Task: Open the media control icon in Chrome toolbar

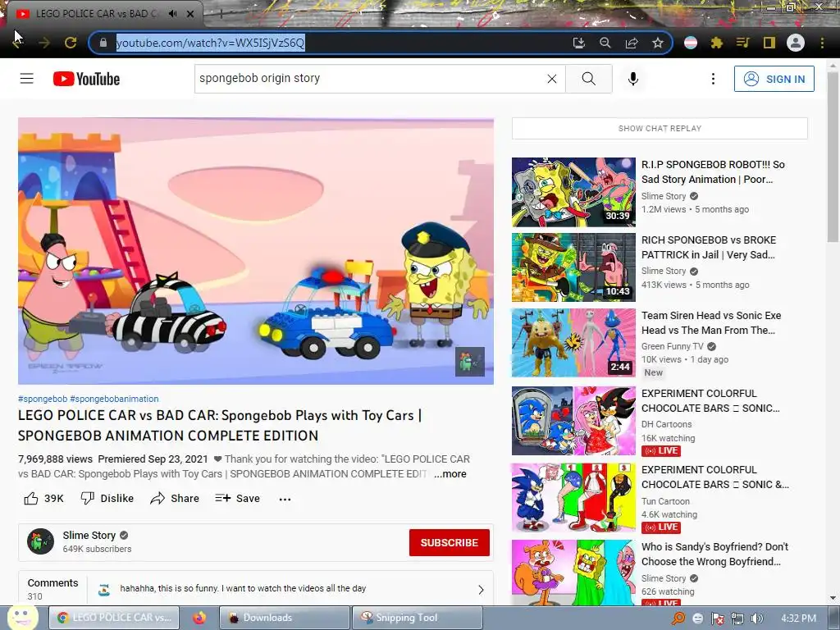Action: 743,43
